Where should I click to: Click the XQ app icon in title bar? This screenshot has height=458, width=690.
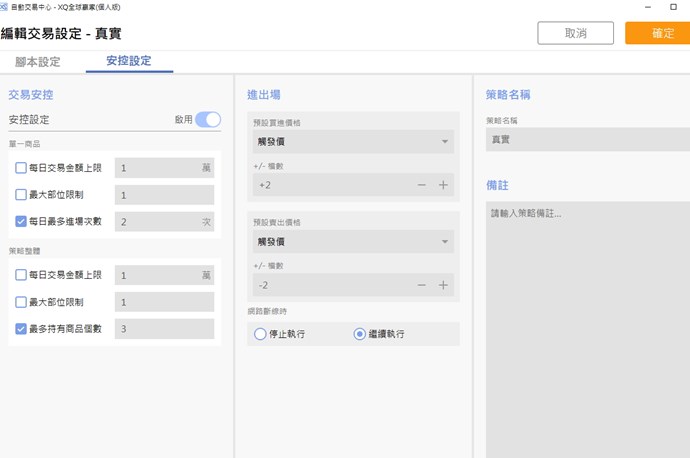click(6, 7)
